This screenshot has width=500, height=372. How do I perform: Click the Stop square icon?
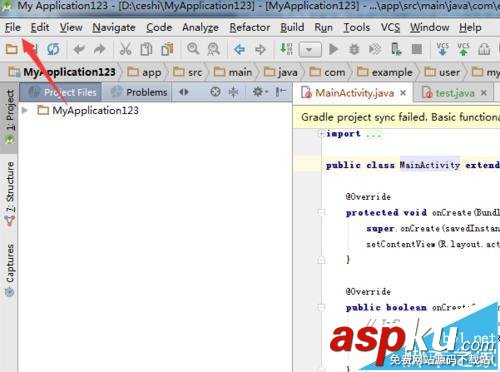coord(417,49)
